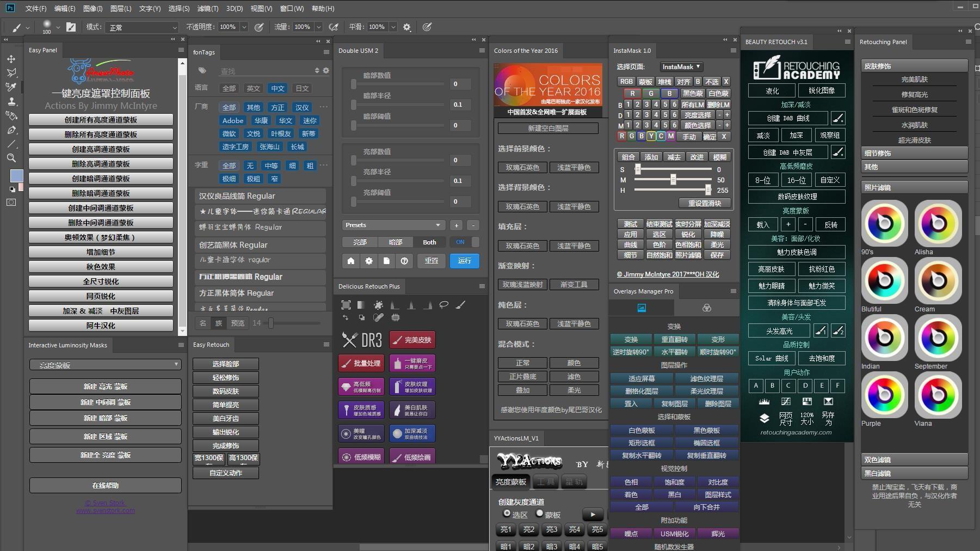980x551 pixels.
Task: Select the selection radio button in YYActions
Action: point(507,513)
